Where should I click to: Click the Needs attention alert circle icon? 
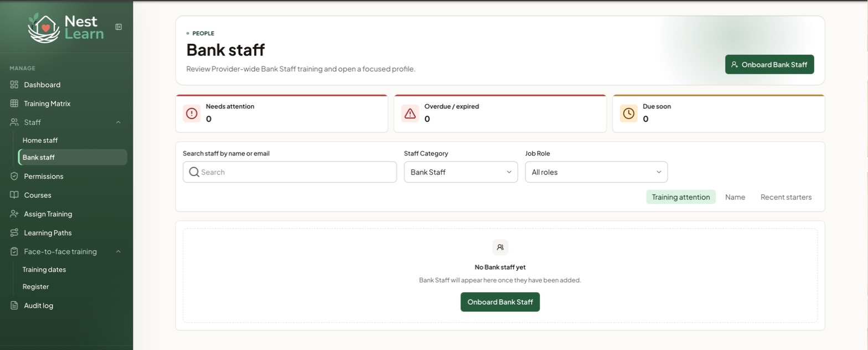pyautogui.click(x=192, y=114)
